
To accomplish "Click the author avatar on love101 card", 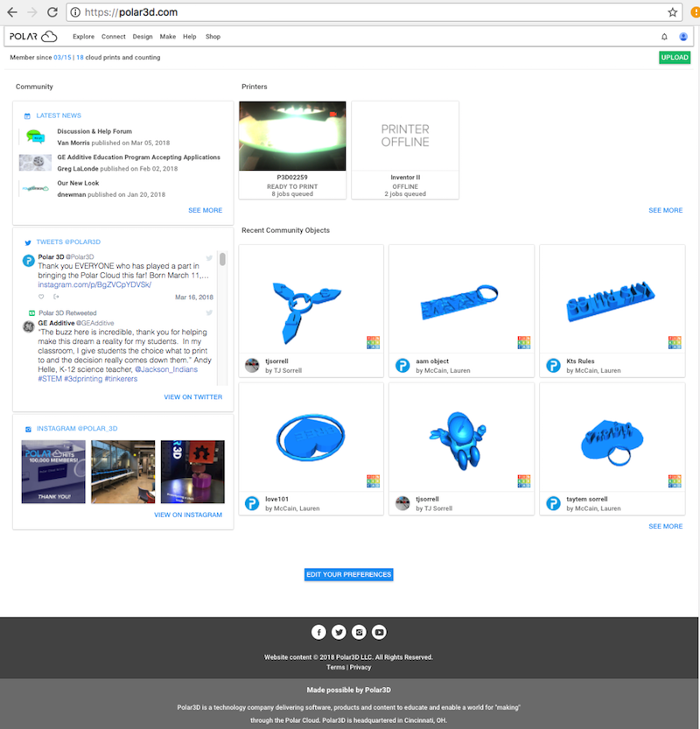I will 252,503.
